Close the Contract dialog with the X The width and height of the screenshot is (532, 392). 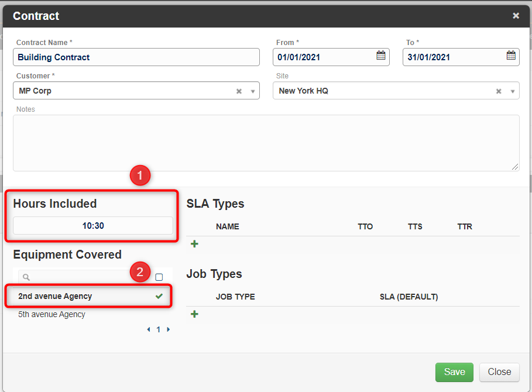point(516,16)
